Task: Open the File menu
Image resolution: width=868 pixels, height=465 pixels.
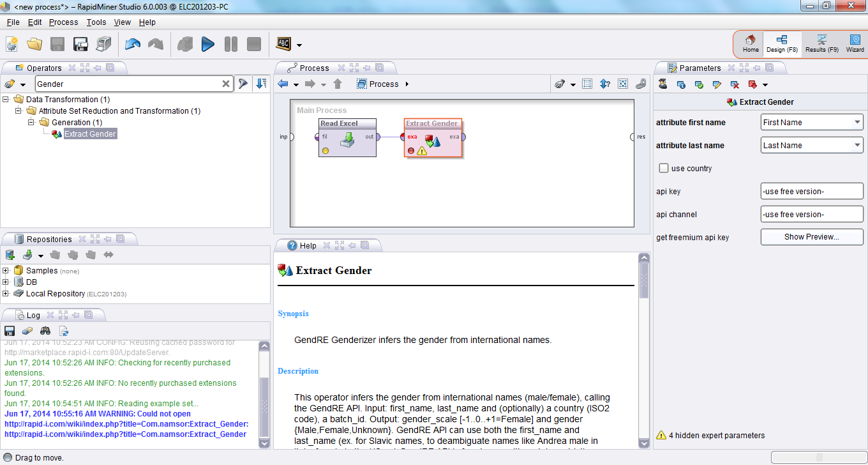Action: tap(13, 22)
